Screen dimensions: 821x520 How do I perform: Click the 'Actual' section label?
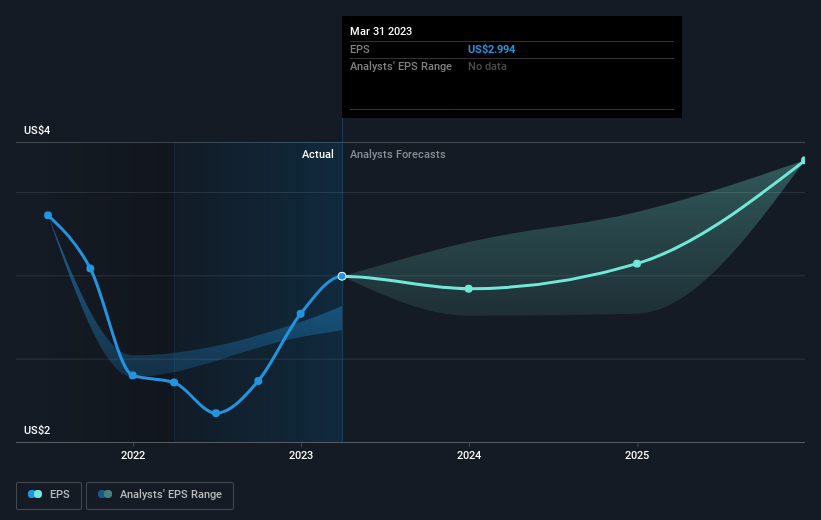tap(317, 154)
